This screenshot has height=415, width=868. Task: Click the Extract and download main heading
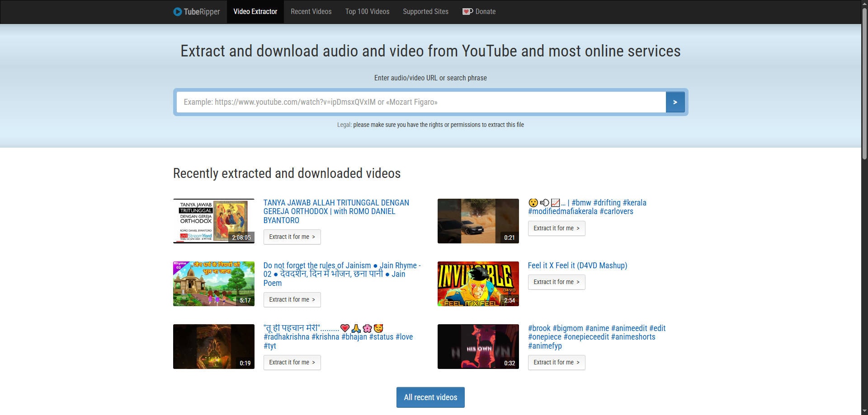click(430, 51)
